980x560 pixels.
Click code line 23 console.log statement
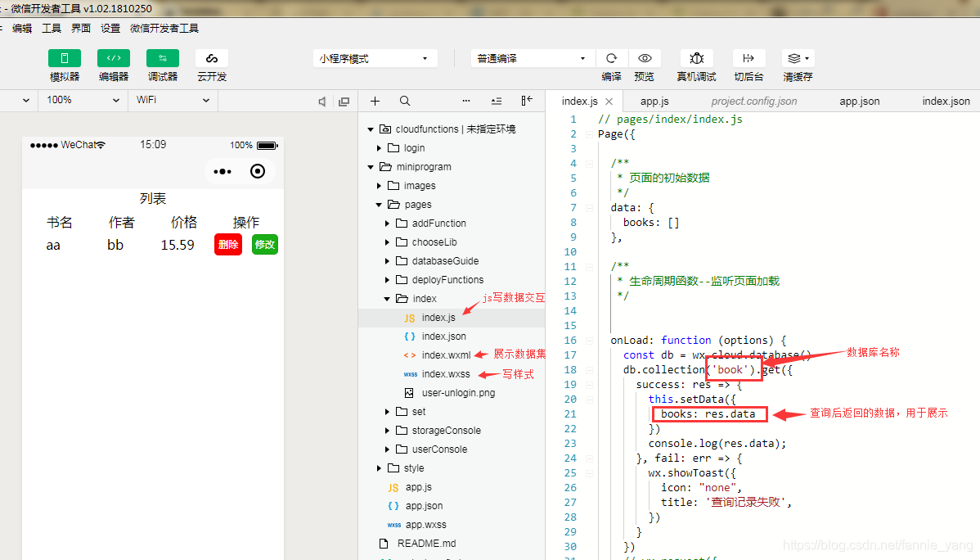click(x=717, y=444)
